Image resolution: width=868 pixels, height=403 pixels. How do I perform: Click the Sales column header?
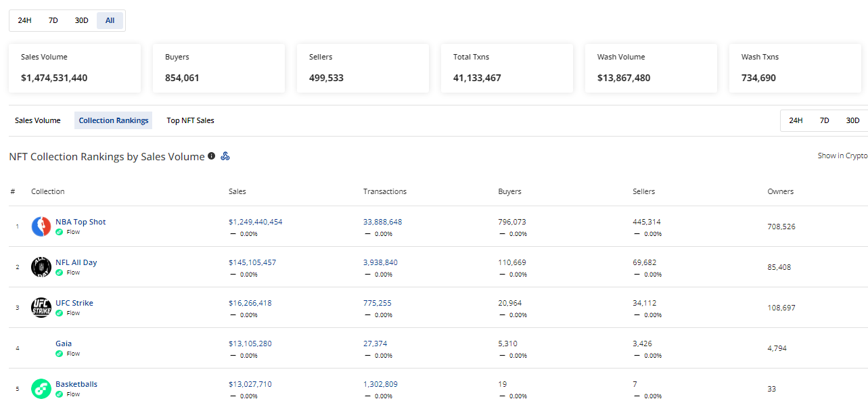tap(237, 191)
